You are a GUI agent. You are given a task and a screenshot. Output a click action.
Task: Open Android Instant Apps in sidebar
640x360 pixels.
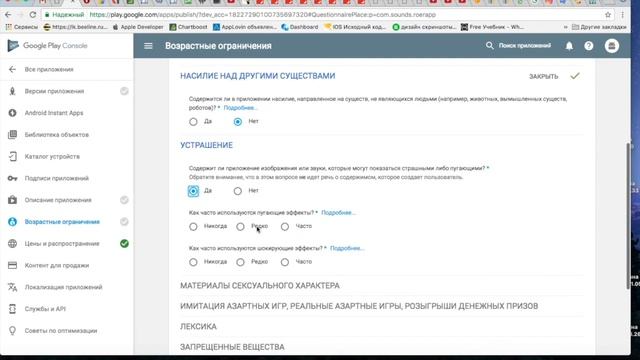[x=54, y=113]
